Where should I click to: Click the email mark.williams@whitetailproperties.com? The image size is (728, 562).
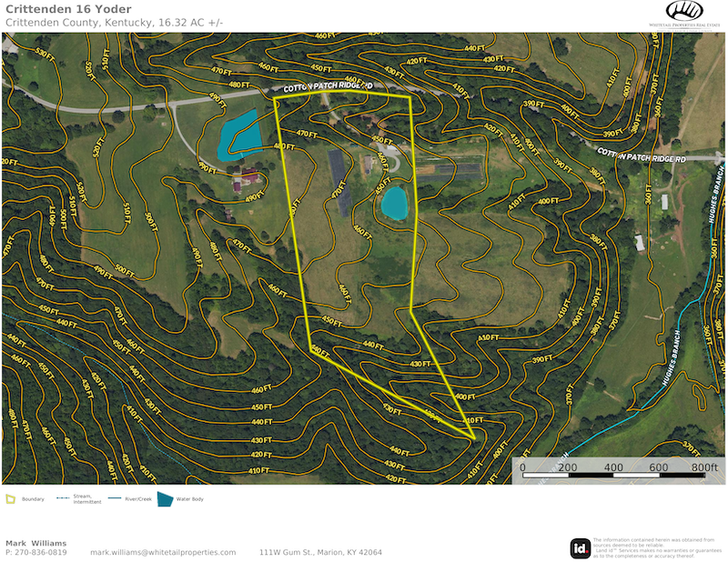pyautogui.click(x=163, y=552)
